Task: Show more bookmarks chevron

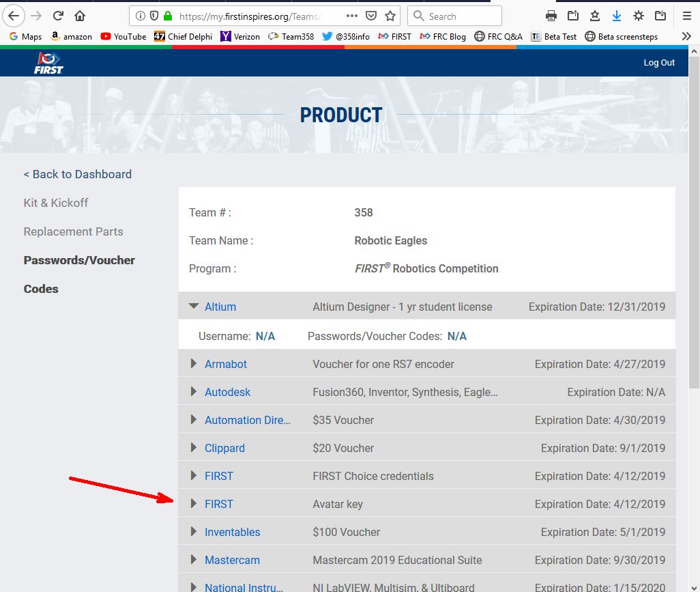Action: [686, 36]
